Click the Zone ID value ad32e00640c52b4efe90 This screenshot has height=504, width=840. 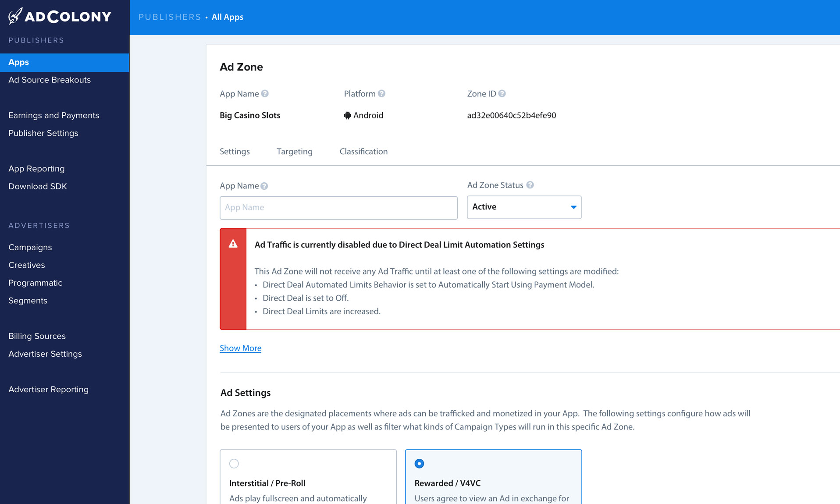point(511,115)
